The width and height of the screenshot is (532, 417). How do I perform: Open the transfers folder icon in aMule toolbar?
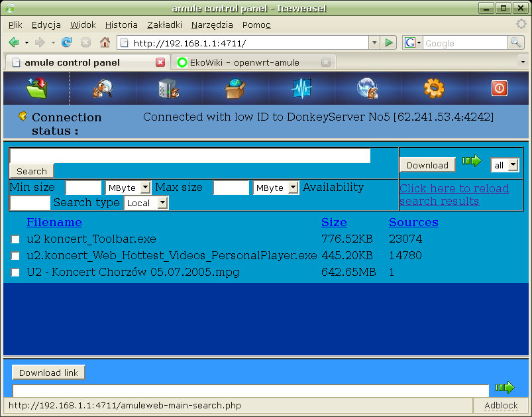pos(36,88)
